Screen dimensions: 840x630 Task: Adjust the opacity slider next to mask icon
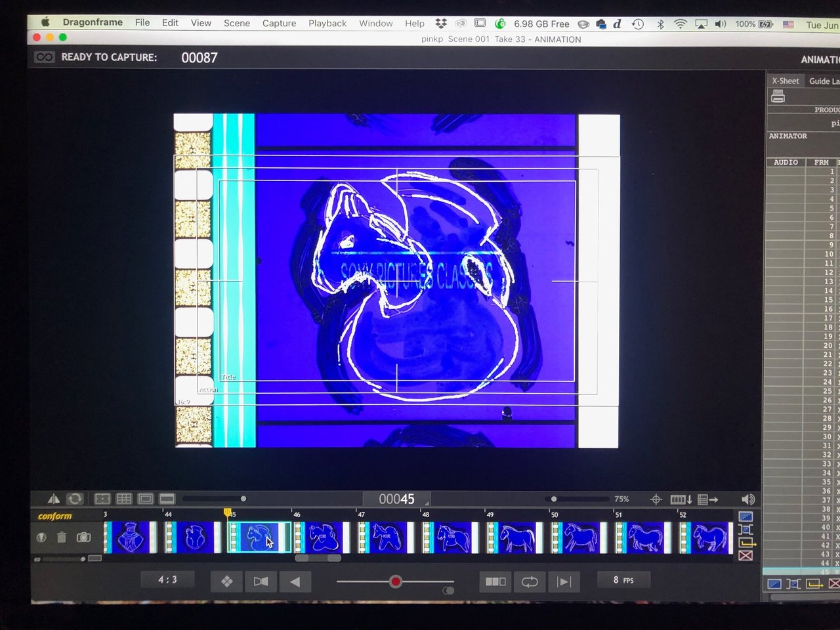coord(215,499)
